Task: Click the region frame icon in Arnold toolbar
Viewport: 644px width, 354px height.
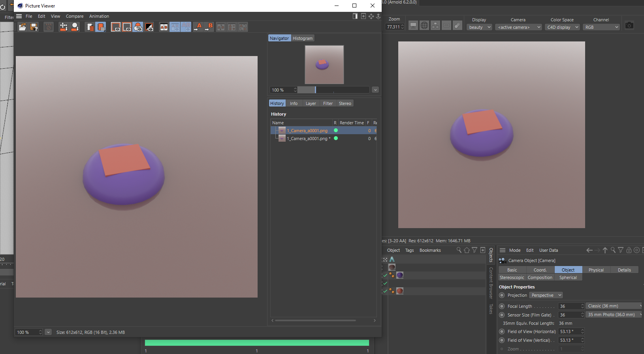Action: pyautogui.click(x=446, y=25)
